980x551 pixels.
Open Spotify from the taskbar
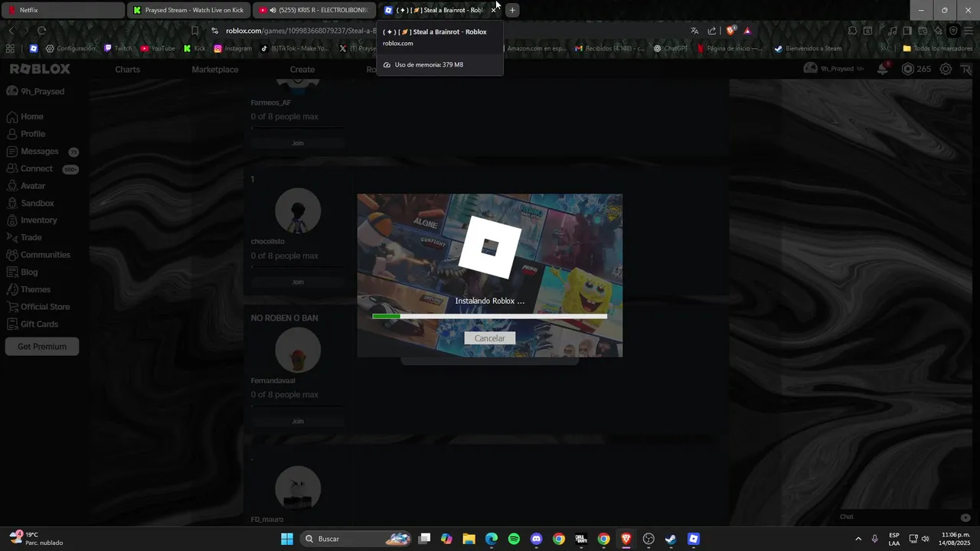[514, 539]
